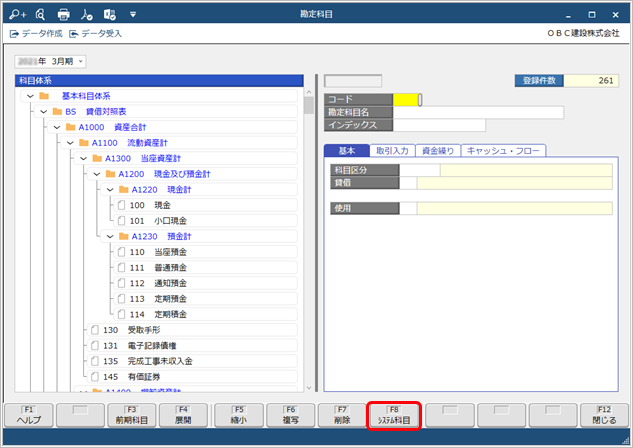Open the 年 3月期 fiscal period dropdown
Image resolution: width=633 pixels, height=448 pixels.
coord(50,61)
